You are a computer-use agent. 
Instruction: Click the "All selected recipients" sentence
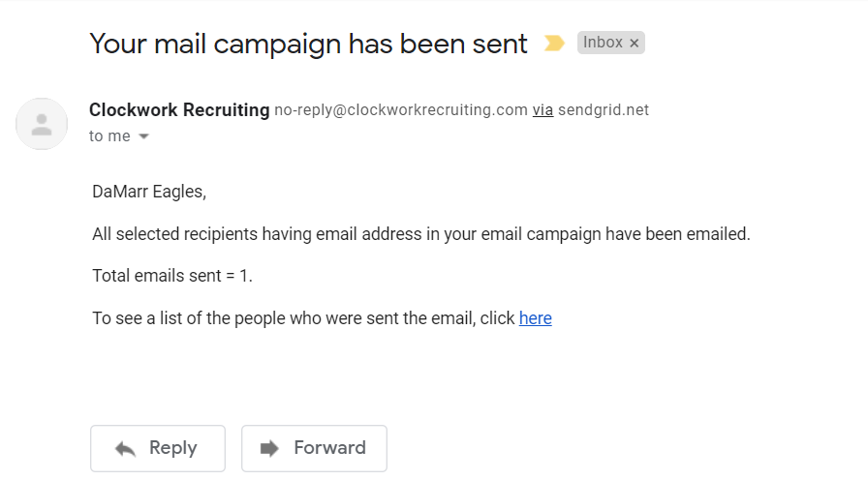pyautogui.click(x=421, y=234)
